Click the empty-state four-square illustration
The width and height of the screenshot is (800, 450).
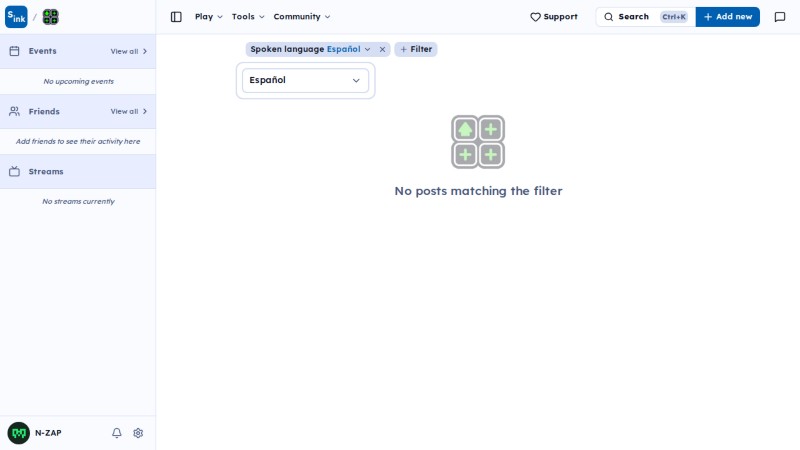[x=478, y=142]
